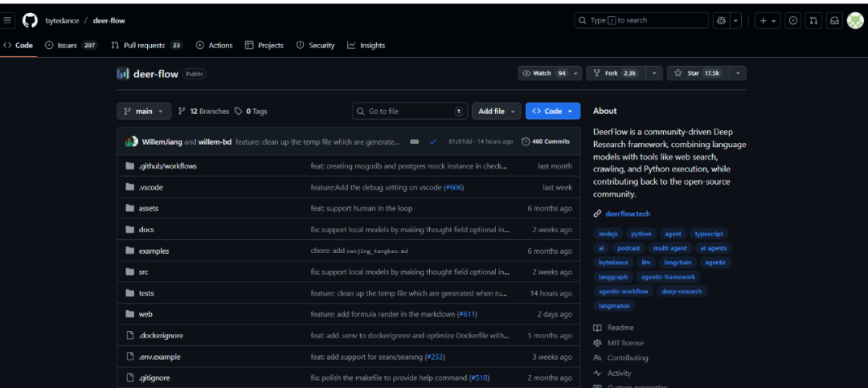Open the hamburger navigation menu

tap(7, 20)
